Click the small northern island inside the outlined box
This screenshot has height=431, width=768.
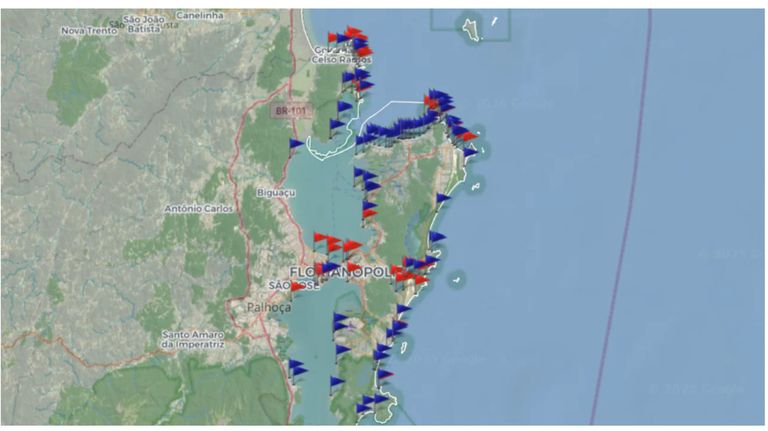tap(471, 29)
